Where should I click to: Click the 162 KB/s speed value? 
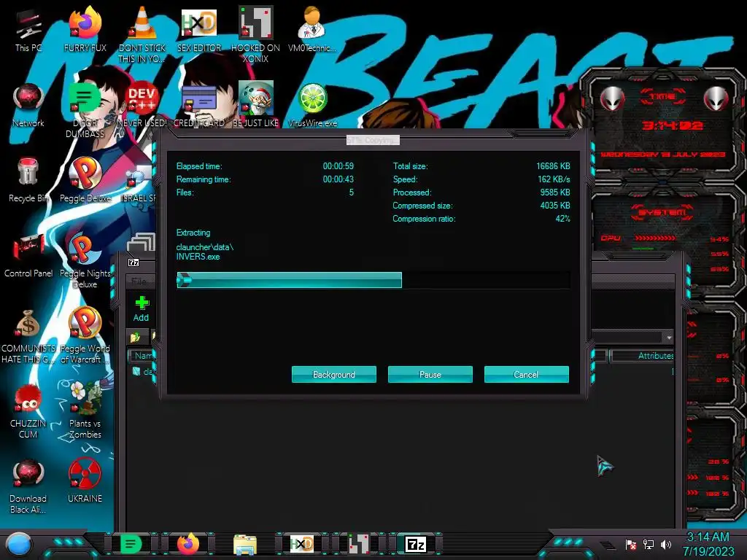(554, 179)
